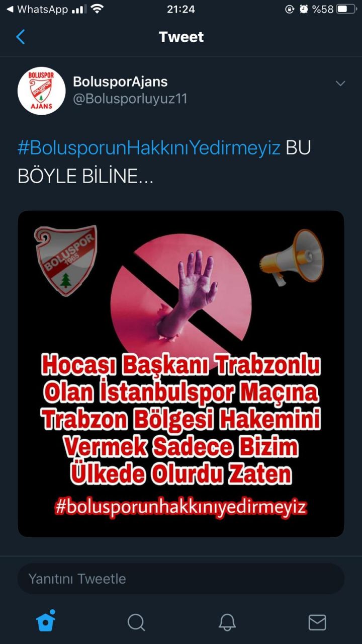This screenshot has height=644, width=362.
Task: Tap the BolusporAjans display name
Action: (120, 82)
